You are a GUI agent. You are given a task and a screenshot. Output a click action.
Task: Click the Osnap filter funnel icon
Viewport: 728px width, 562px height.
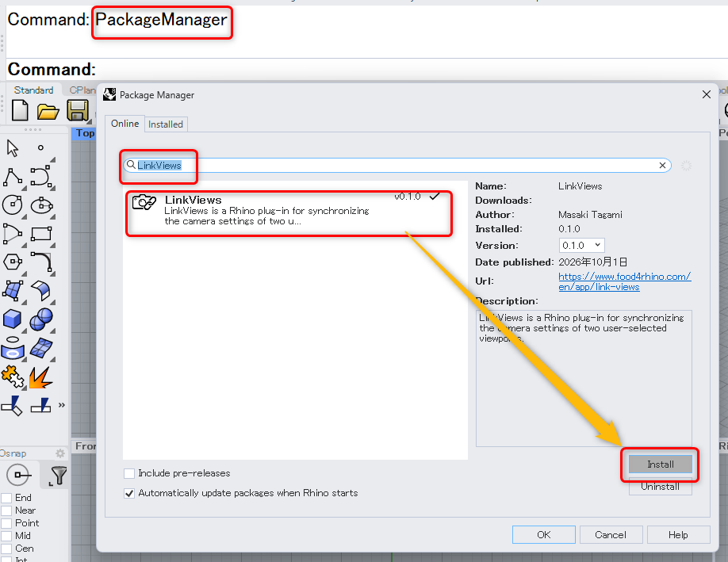click(59, 476)
